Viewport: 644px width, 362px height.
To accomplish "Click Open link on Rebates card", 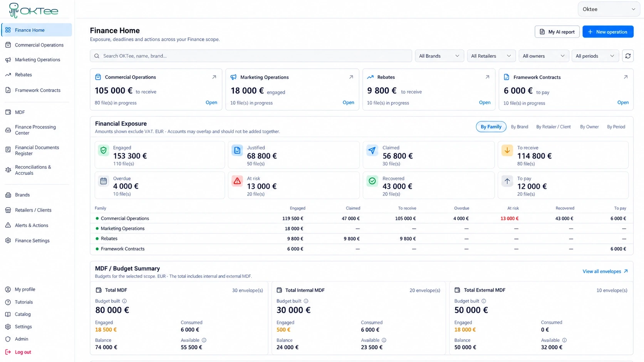I will coord(485,102).
